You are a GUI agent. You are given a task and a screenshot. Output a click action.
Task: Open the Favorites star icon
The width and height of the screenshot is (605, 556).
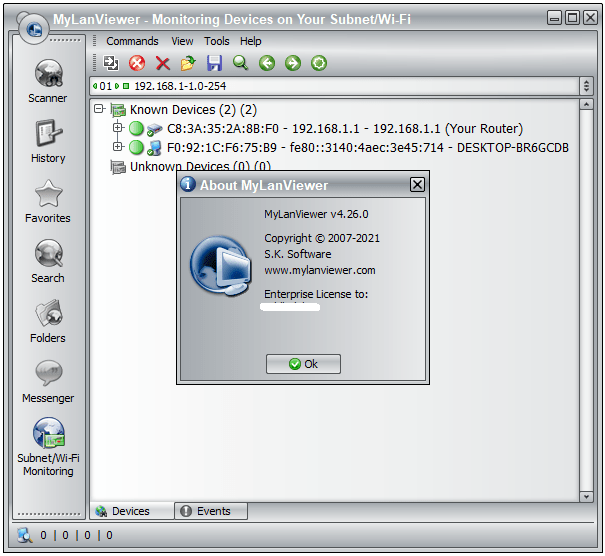coord(48,193)
